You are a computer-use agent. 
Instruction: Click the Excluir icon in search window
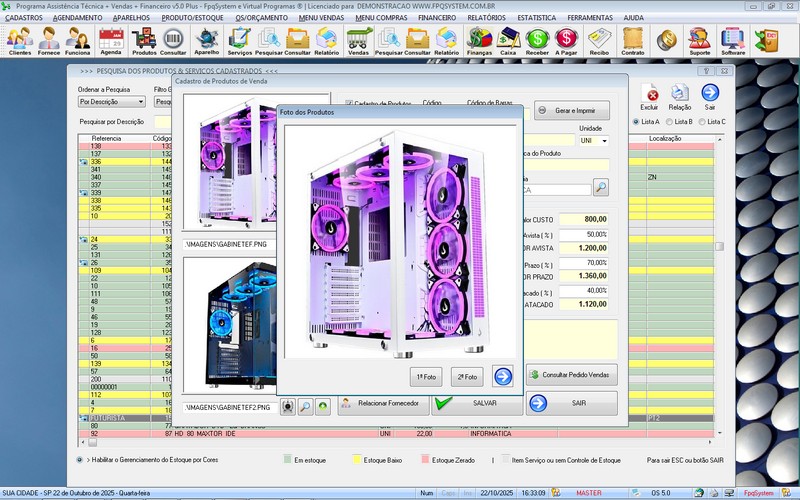pyautogui.click(x=649, y=97)
